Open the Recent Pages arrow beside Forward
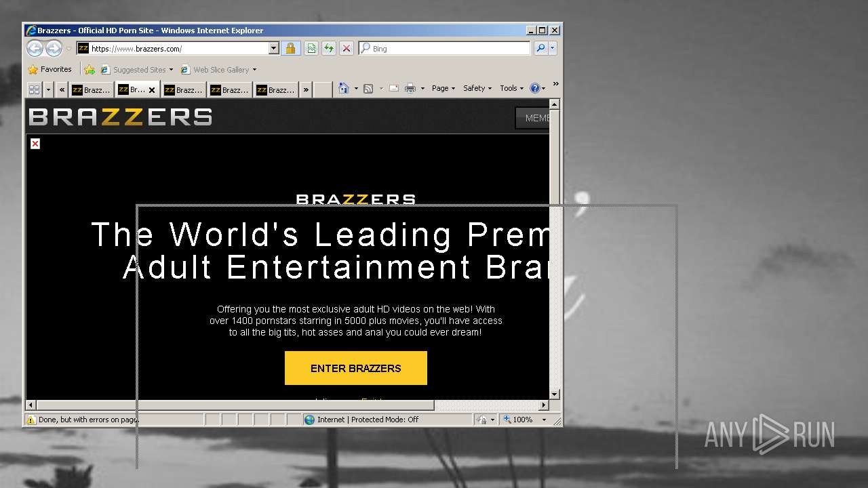Screen dimensions: 868x488 68,49
